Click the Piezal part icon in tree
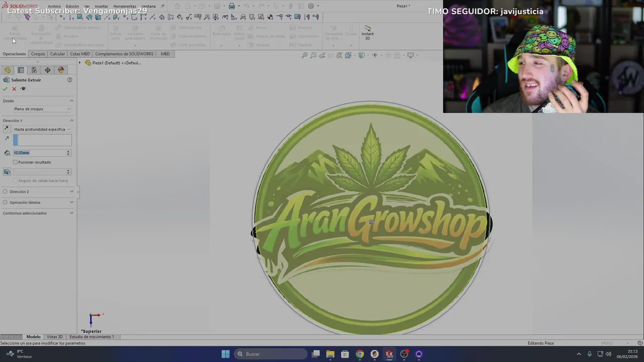The image size is (644, 362). 88,63
